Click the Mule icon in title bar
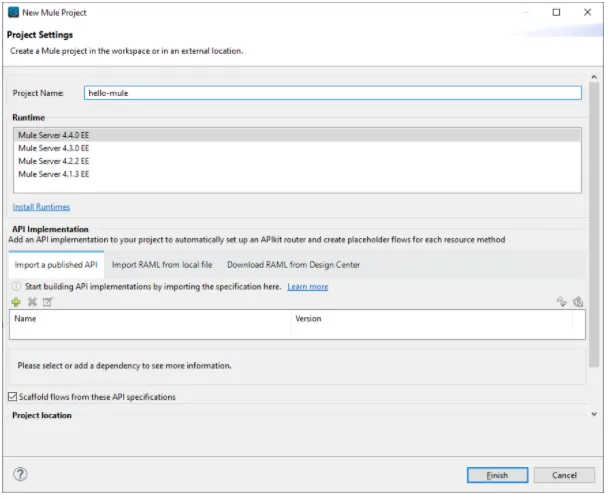The image size is (608, 498). coord(14,12)
